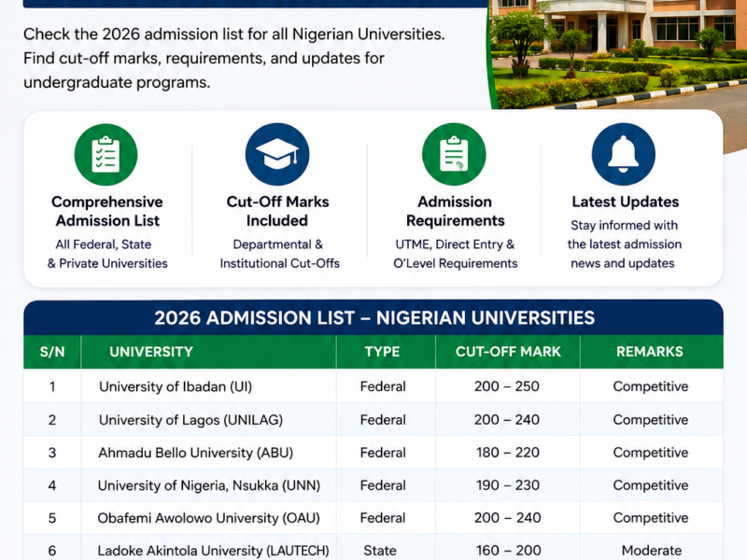This screenshot has width=747, height=560.
Task: Click serial number 2 in the table
Action: [52, 420]
